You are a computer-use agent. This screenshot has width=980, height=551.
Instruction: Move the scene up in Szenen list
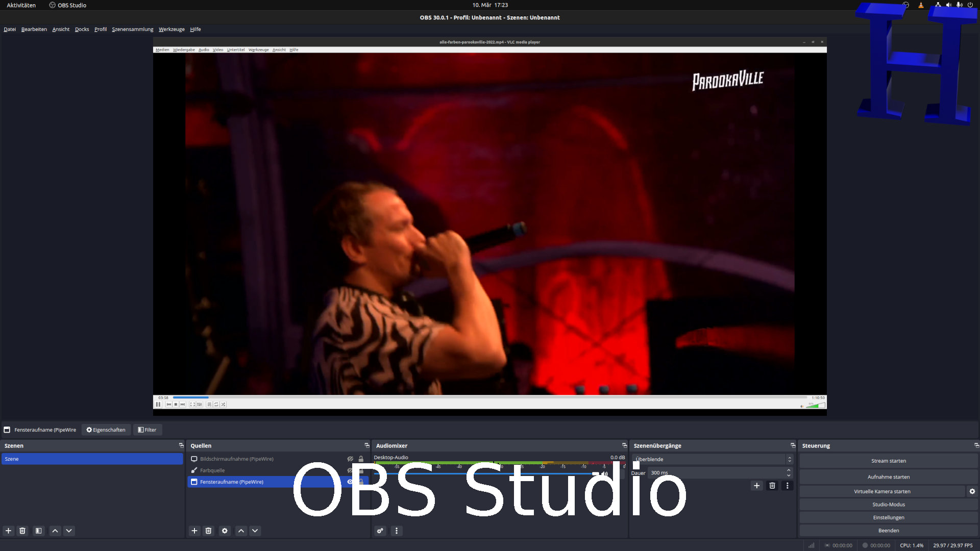coord(55,531)
